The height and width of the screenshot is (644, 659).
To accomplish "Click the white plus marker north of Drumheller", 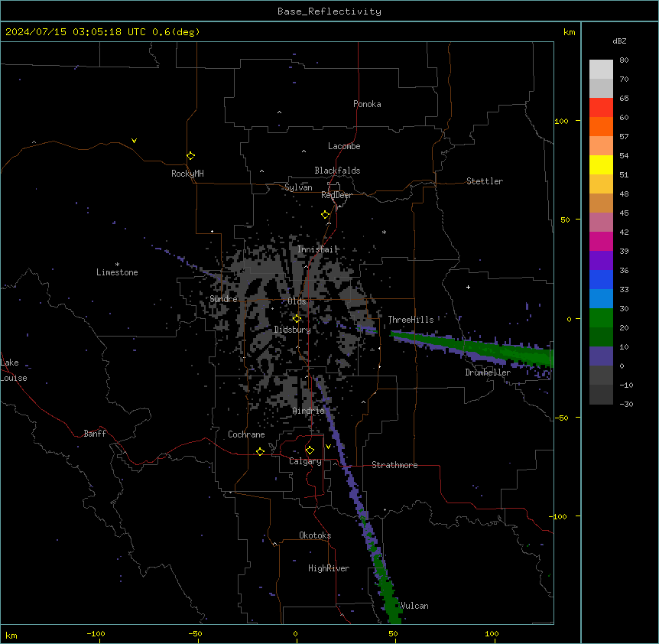I will (x=468, y=287).
